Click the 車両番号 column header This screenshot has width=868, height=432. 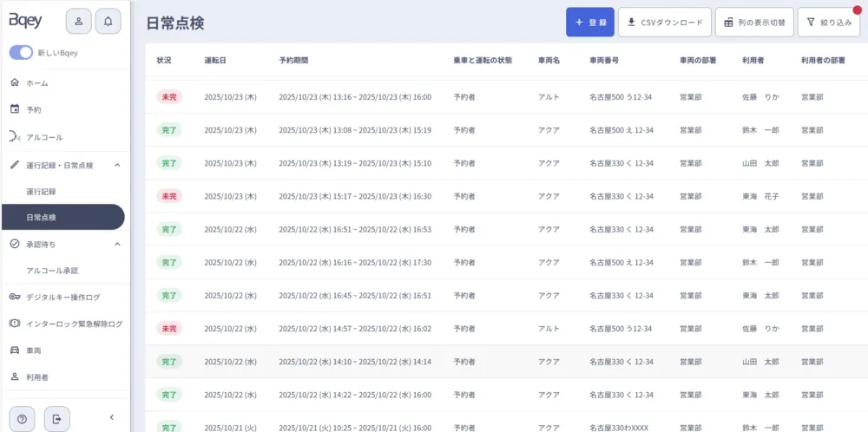[604, 61]
